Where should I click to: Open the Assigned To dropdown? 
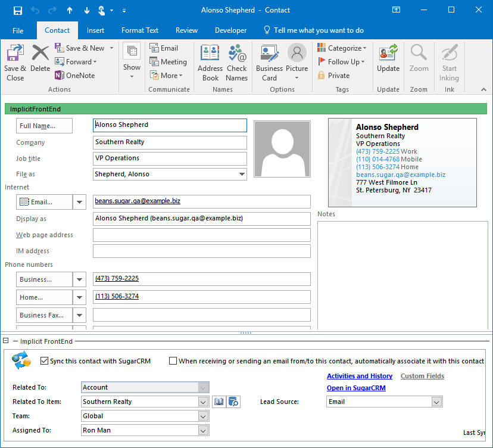[203, 431]
